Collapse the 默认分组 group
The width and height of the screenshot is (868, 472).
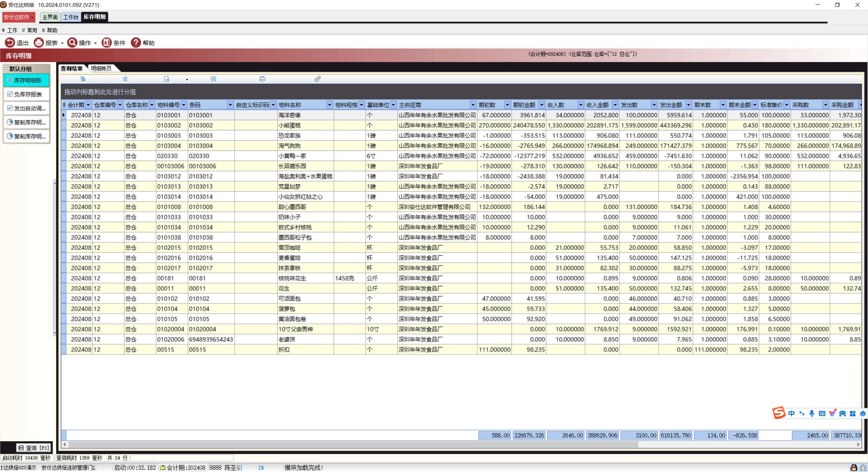(x=6, y=68)
